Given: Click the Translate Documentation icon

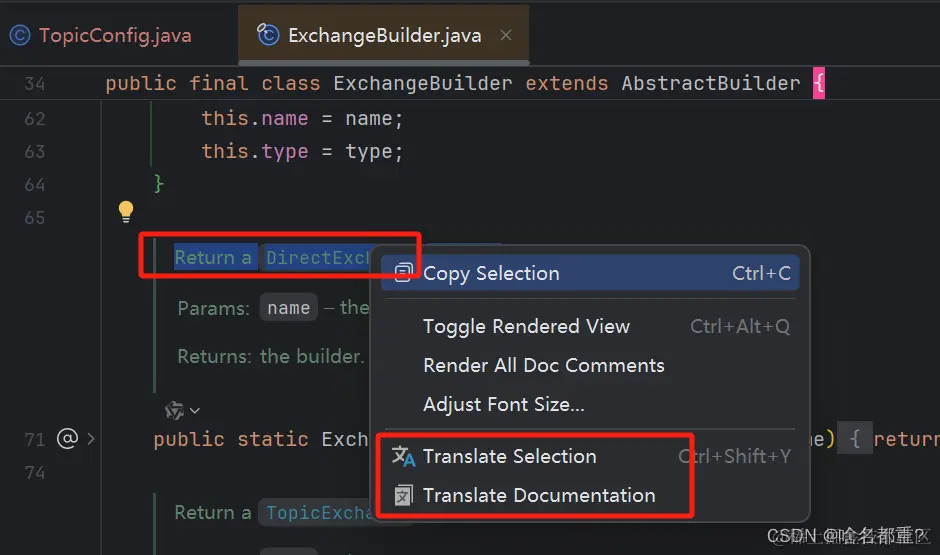Looking at the screenshot, I should click(x=403, y=496).
